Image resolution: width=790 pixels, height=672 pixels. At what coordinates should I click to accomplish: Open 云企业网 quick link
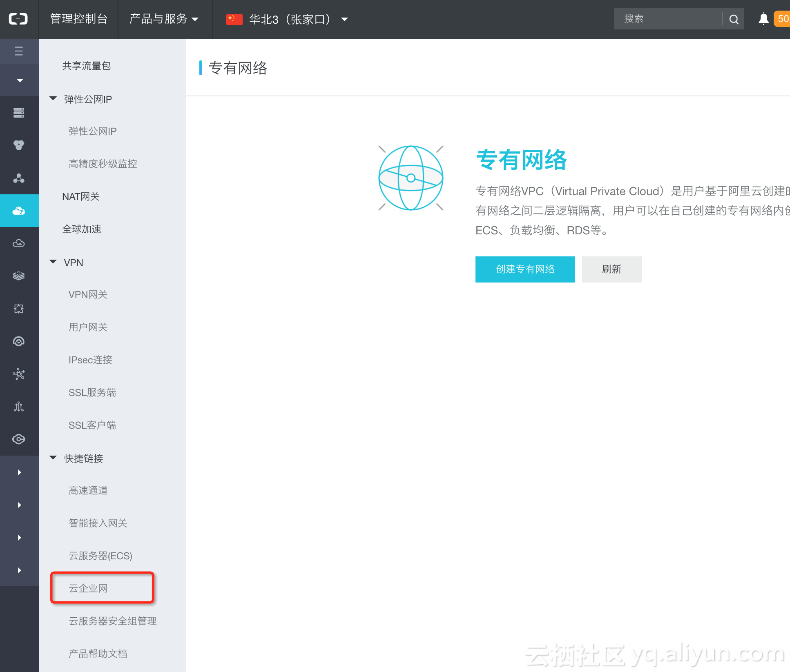(88, 588)
